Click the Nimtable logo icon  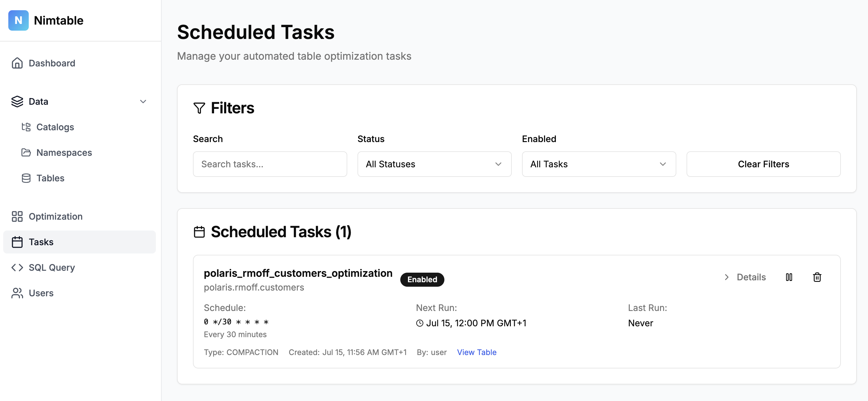18,20
